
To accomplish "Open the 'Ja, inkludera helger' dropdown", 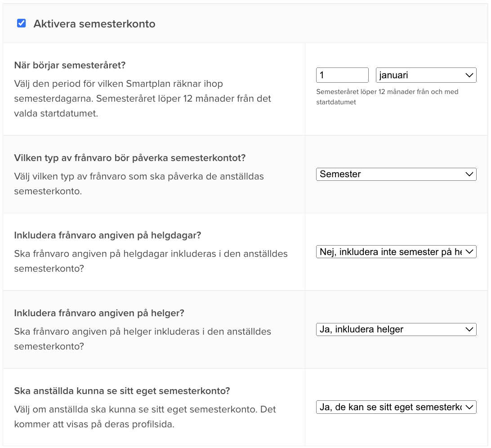I will (x=396, y=329).
